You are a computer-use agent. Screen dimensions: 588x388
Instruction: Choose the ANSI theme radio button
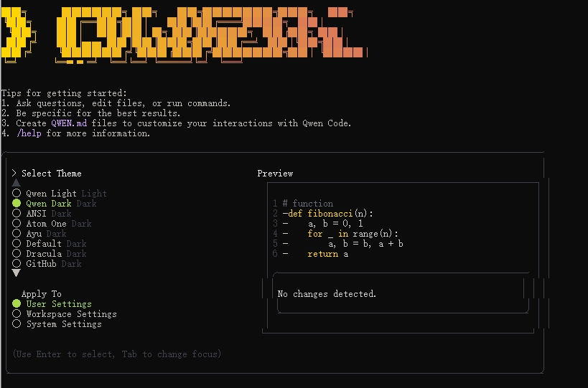17,214
